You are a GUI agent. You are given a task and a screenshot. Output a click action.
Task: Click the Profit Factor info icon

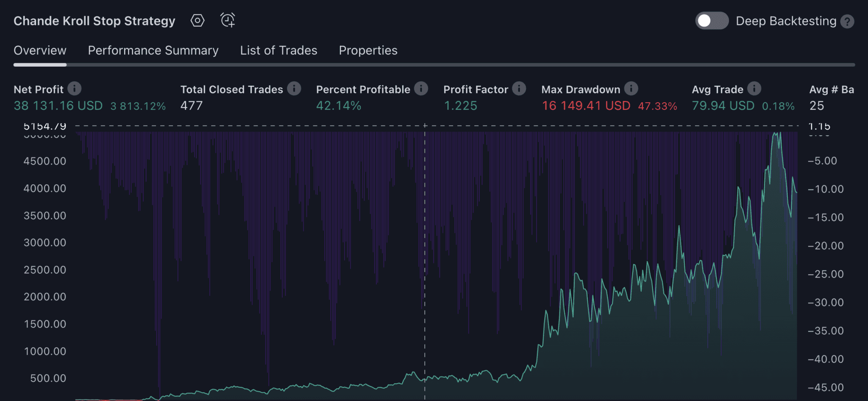[519, 89]
